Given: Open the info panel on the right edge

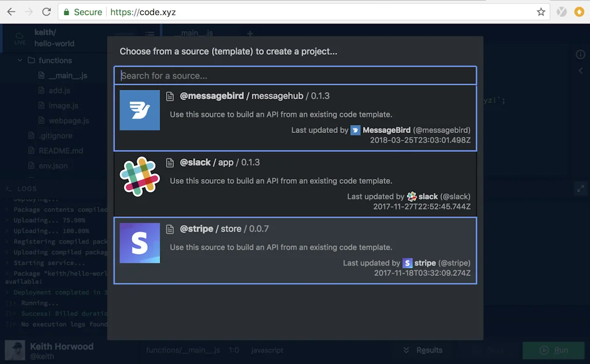Looking at the screenshot, I should pos(581,55).
